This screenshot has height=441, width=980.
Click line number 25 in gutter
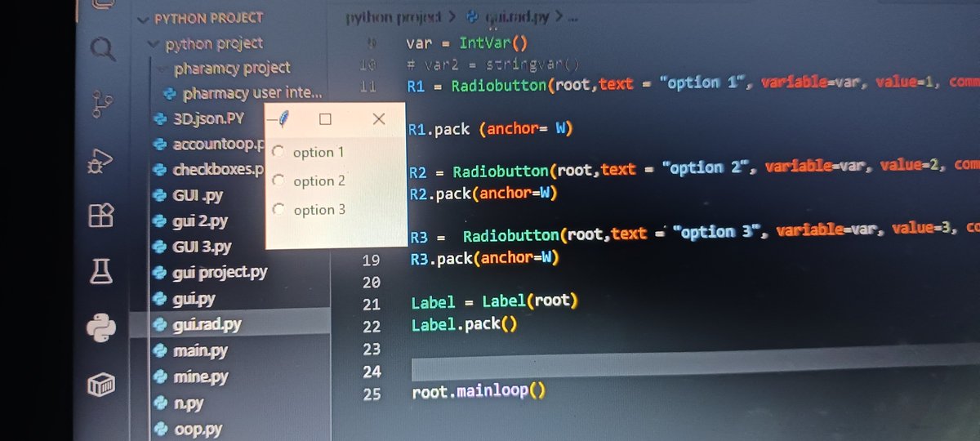click(372, 393)
